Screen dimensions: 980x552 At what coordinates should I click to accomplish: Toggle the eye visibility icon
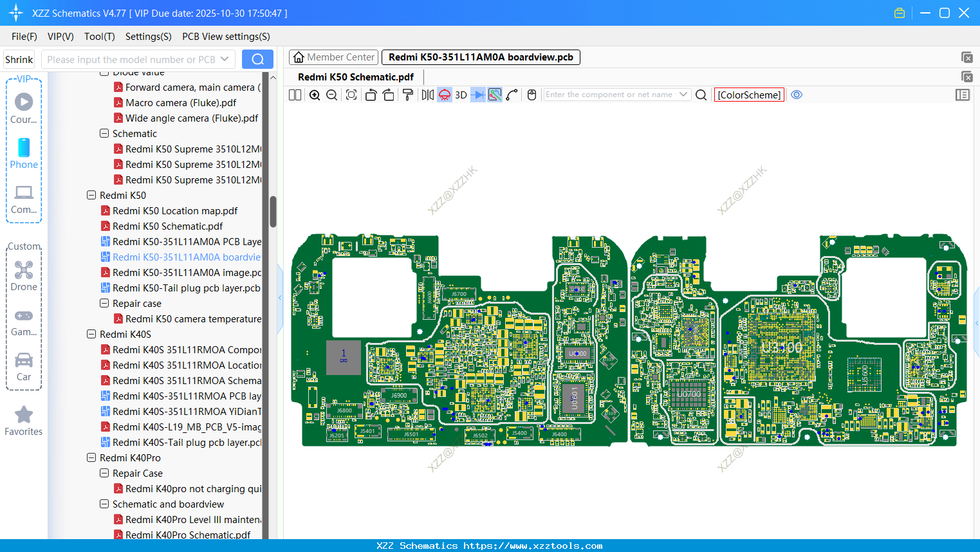797,95
